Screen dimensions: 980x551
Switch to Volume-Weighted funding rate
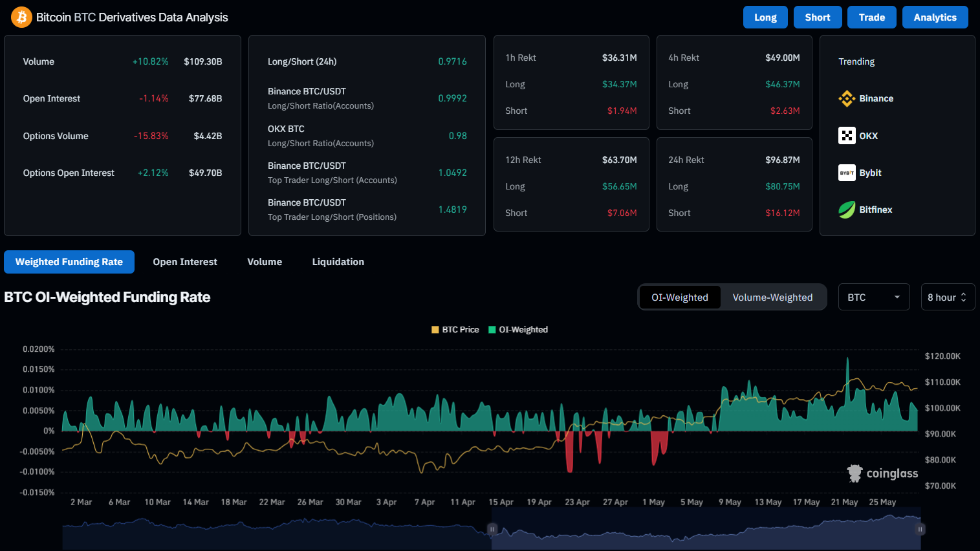[x=772, y=297]
